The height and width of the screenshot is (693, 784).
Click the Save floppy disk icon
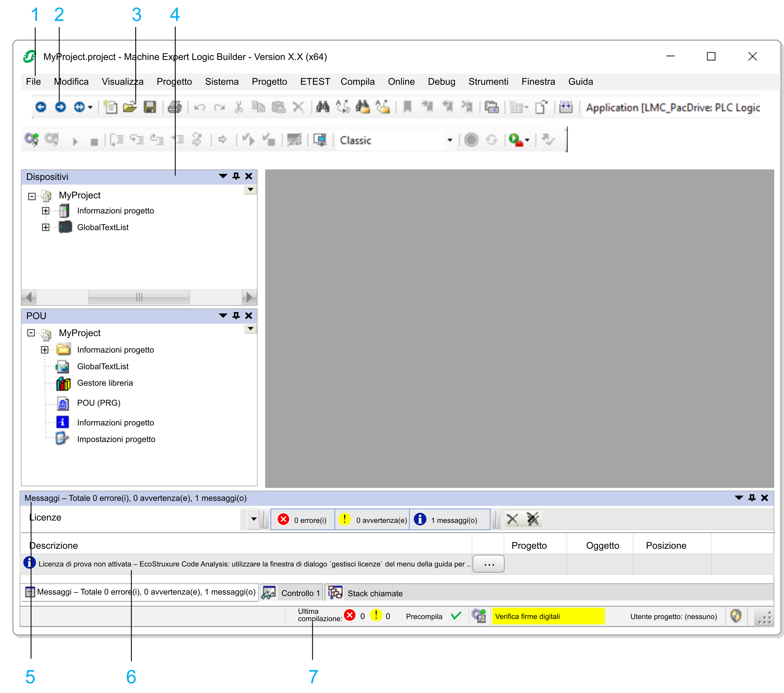click(x=150, y=107)
